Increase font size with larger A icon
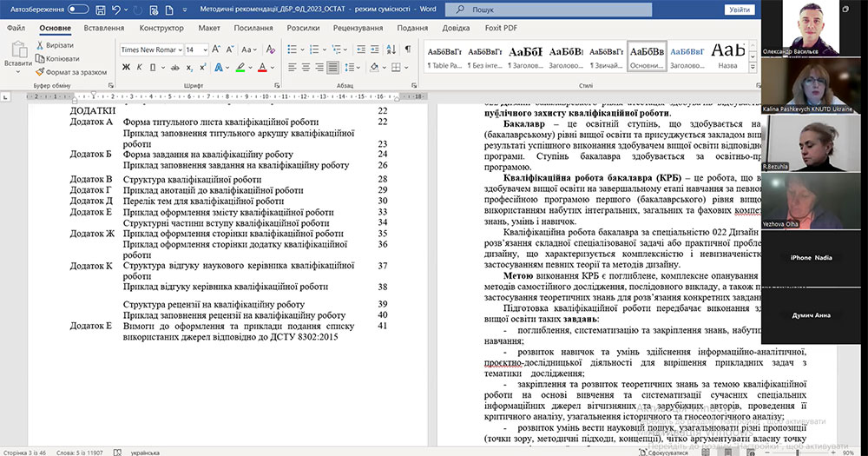 (x=216, y=50)
